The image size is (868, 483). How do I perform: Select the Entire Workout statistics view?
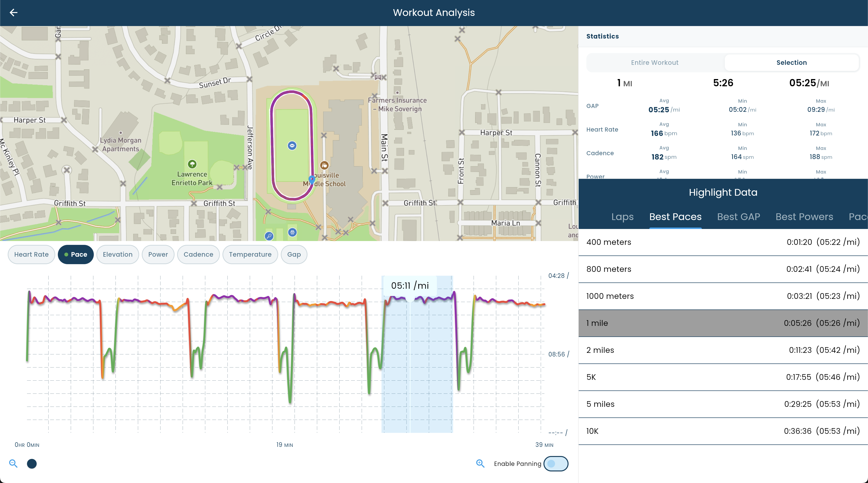pyautogui.click(x=654, y=62)
